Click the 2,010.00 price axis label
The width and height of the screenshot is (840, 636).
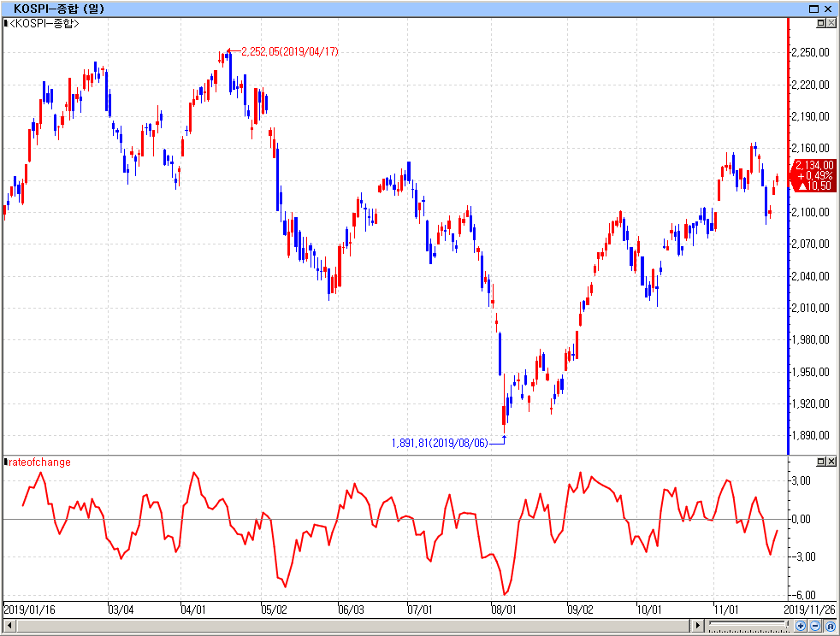tap(811, 308)
